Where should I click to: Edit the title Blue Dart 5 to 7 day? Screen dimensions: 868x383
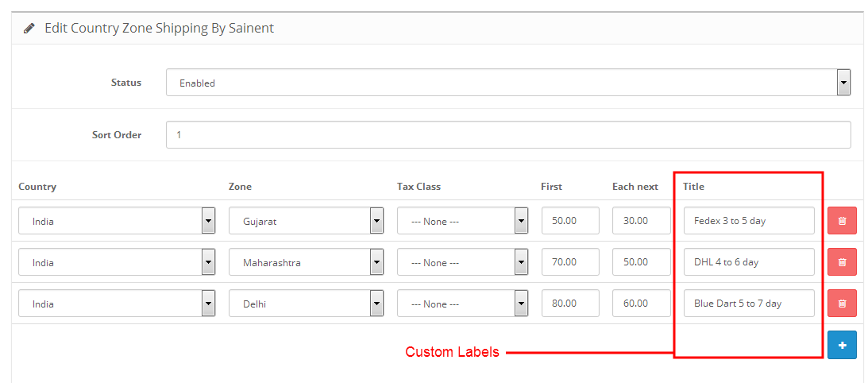pos(749,304)
